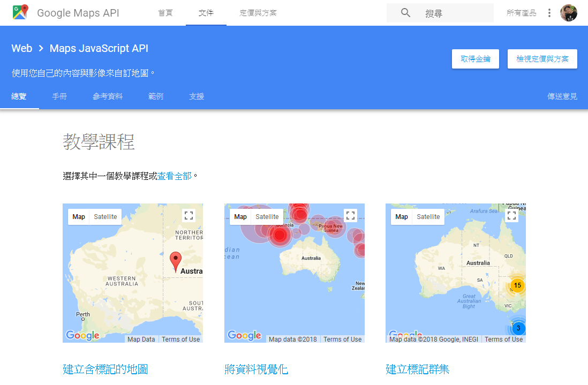588x385 pixels.
Task: Open the 文件 top navigation tab
Action: (206, 13)
